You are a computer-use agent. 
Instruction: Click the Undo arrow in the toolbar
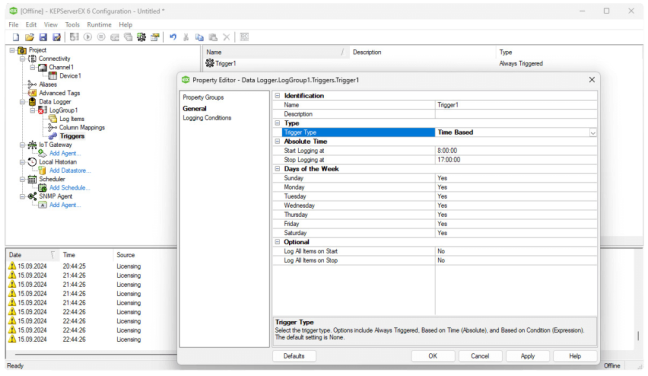click(x=173, y=37)
